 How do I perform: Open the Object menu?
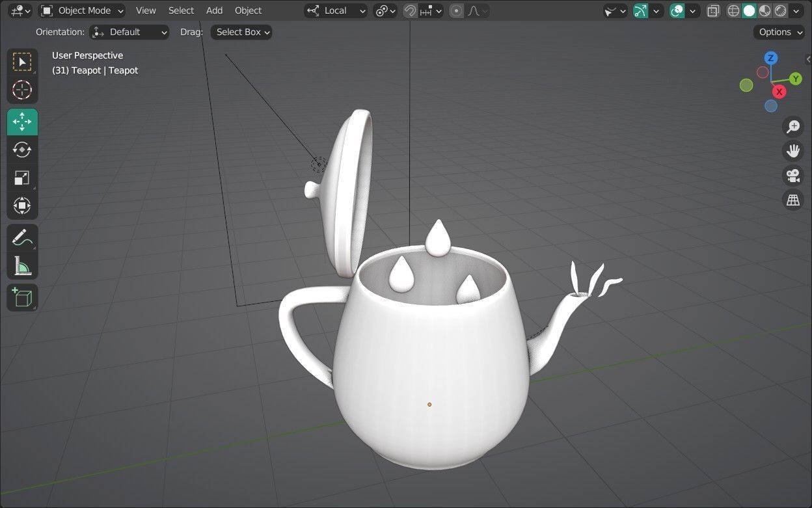tap(248, 10)
